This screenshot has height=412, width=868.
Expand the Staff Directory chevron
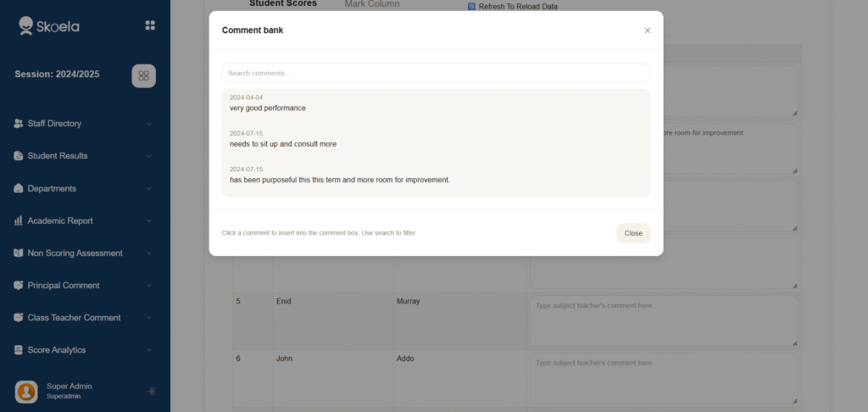149,124
